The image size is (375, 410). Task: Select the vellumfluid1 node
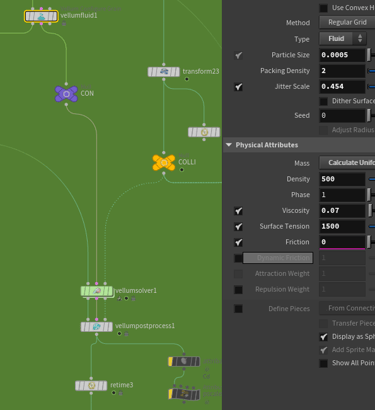coord(41,16)
